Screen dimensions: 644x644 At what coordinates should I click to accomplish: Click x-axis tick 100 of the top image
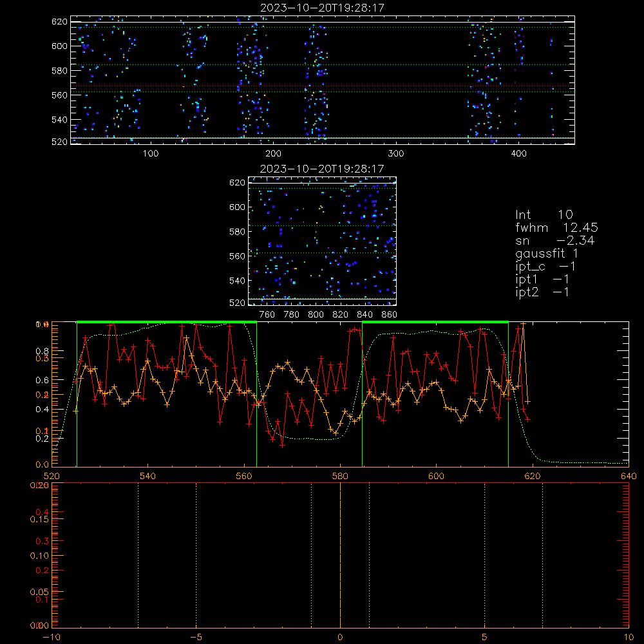(151, 154)
